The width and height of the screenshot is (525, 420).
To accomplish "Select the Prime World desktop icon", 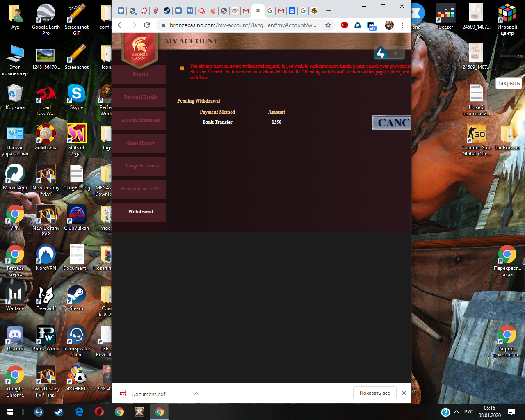I will coord(46,338).
